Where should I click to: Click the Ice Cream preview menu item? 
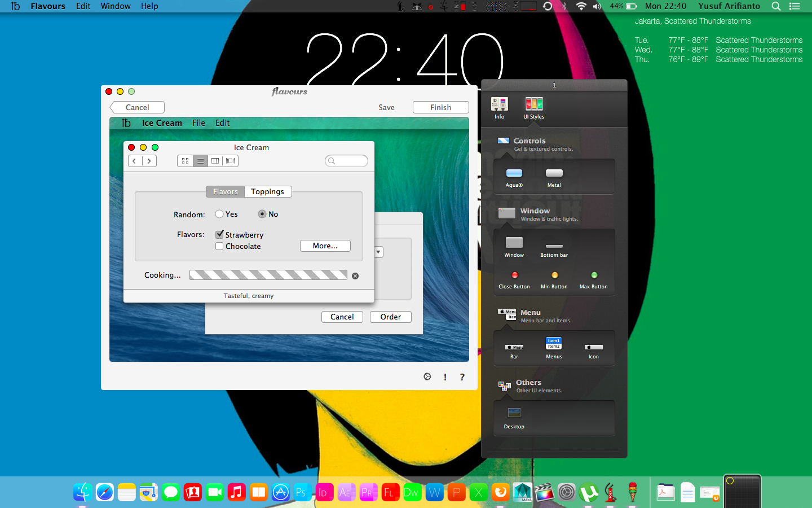(162, 123)
